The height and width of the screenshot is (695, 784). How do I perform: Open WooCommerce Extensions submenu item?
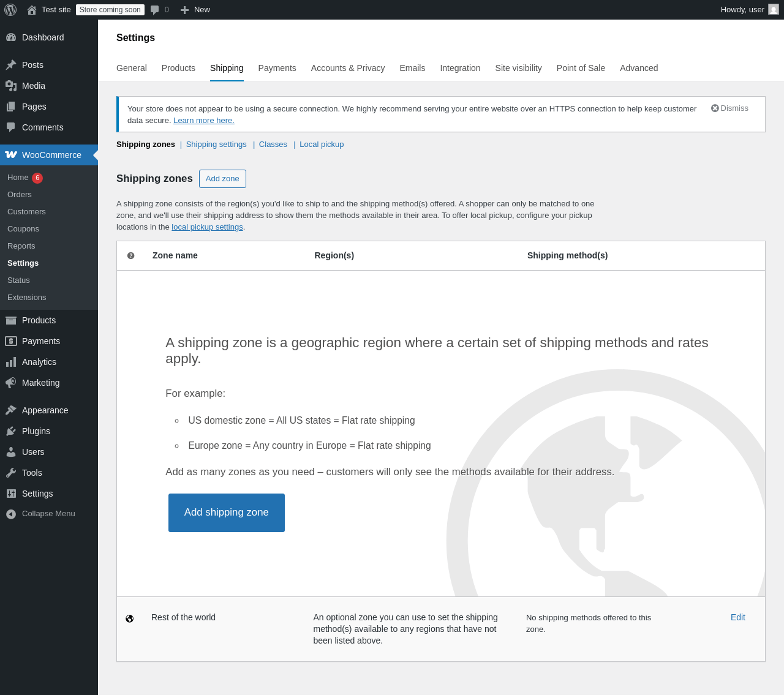(x=27, y=298)
